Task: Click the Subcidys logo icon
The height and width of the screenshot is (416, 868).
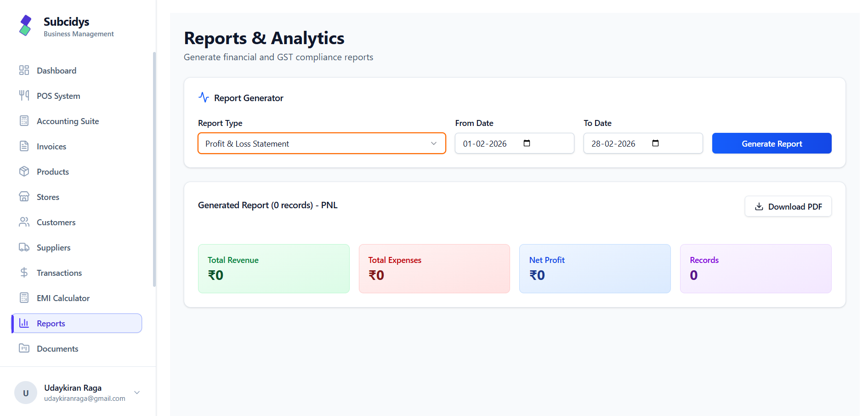Action: (x=25, y=25)
